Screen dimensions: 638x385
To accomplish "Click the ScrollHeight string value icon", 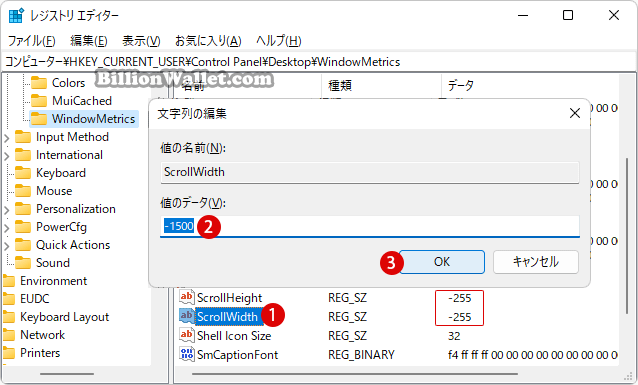I will 187,297.
